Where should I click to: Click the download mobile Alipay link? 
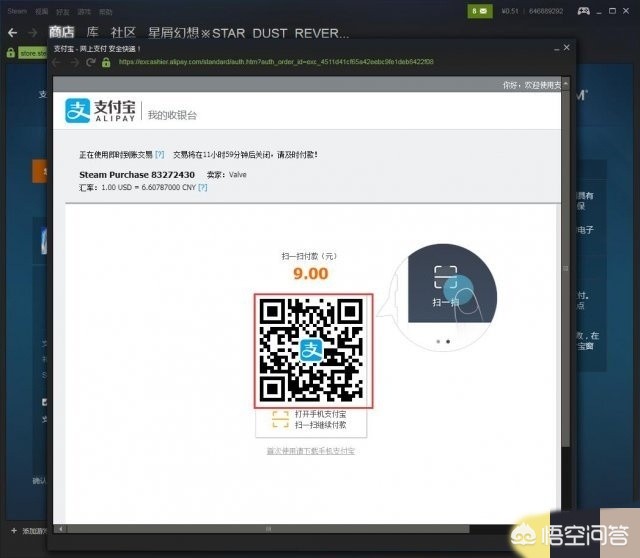coord(311,451)
